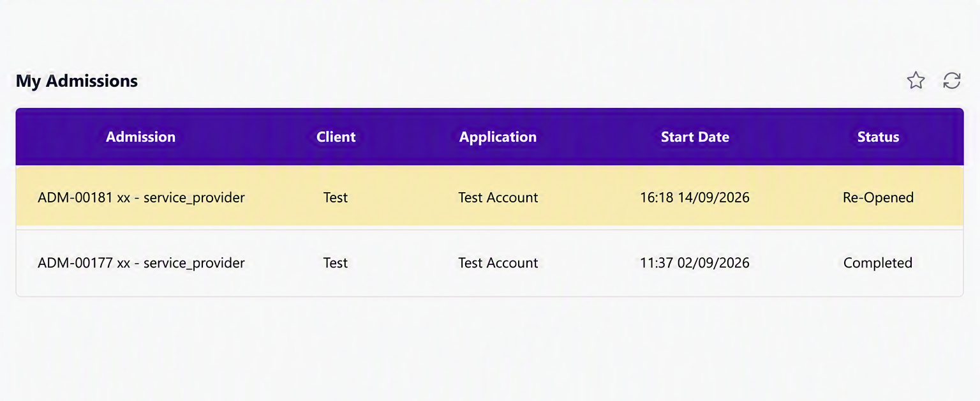The width and height of the screenshot is (980, 401).
Task: Open admission ADM-00181 xx - service_provider
Action: click(141, 197)
